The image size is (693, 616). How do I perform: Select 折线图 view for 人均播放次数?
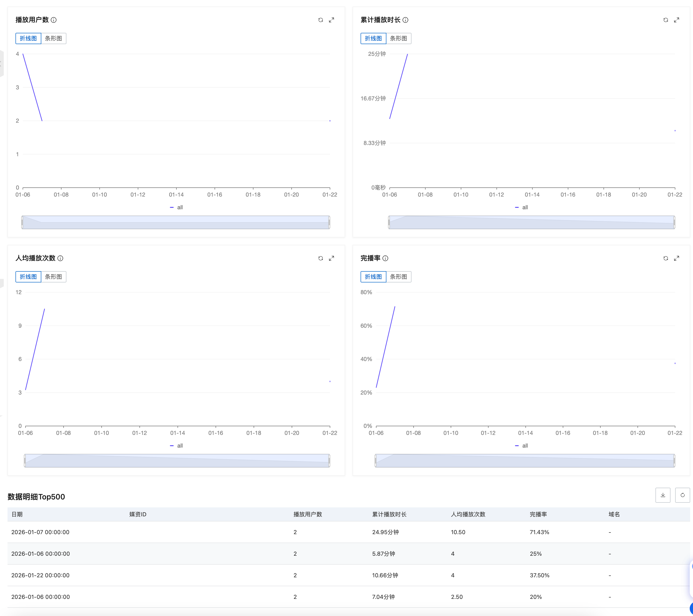coord(28,277)
